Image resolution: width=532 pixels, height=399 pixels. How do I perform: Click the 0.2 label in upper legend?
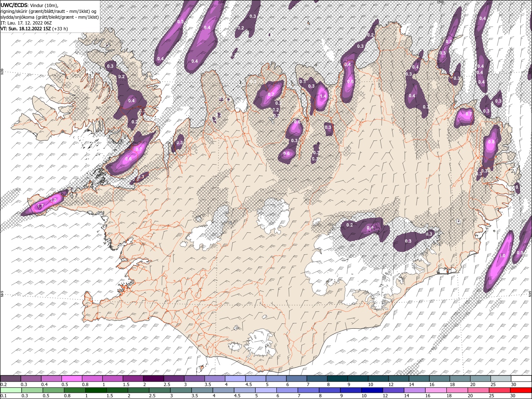[x=3, y=384]
